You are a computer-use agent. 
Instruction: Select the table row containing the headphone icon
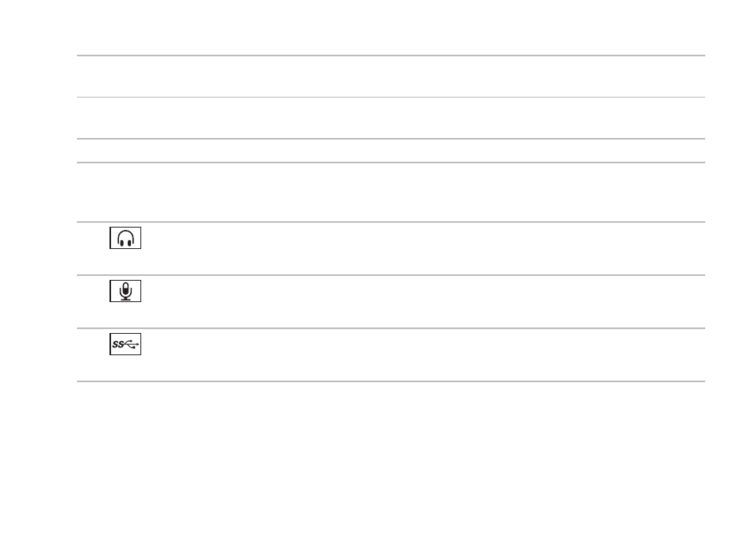391,249
